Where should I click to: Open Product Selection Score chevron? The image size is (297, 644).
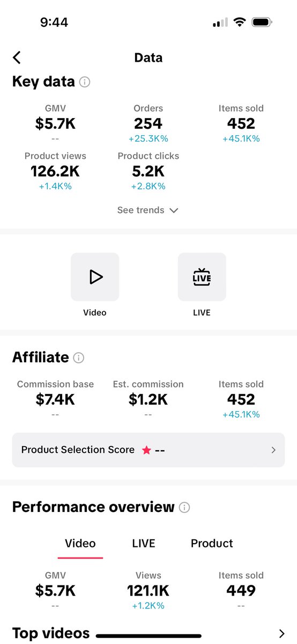(273, 450)
